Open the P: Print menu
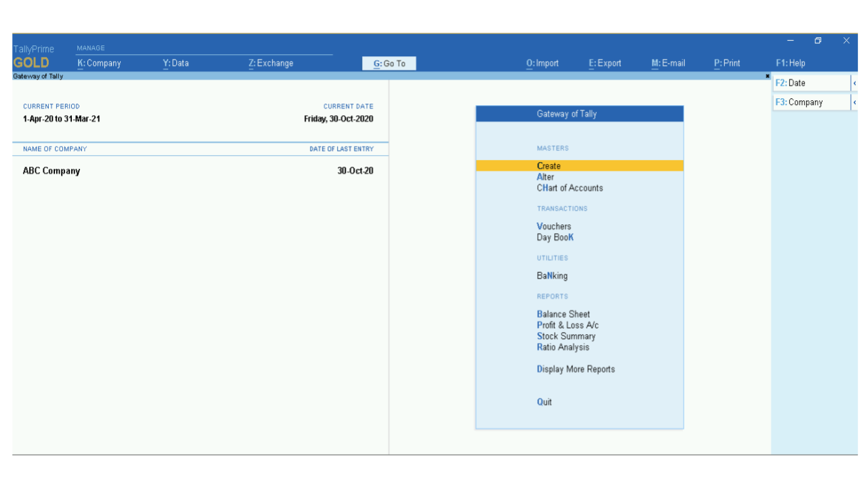This screenshot has width=868, height=488. 727,63
